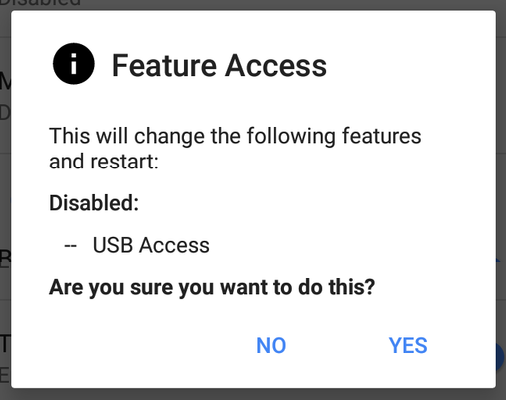Image resolution: width=506 pixels, height=400 pixels.
Task: Click the hidden 'Disabled' text behind dialog top
Action: click(x=40, y=3)
